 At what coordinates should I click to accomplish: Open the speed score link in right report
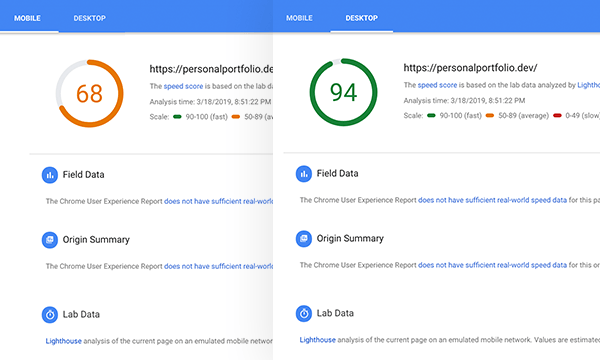pos(437,85)
